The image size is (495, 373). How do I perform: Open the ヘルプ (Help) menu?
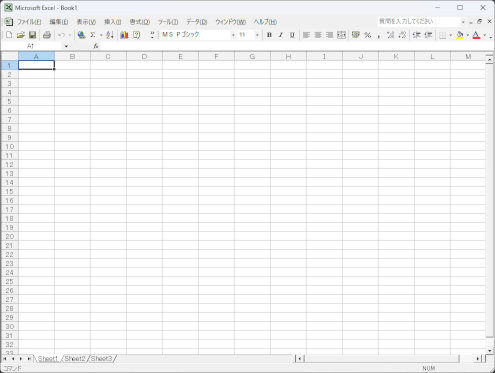tap(265, 22)
